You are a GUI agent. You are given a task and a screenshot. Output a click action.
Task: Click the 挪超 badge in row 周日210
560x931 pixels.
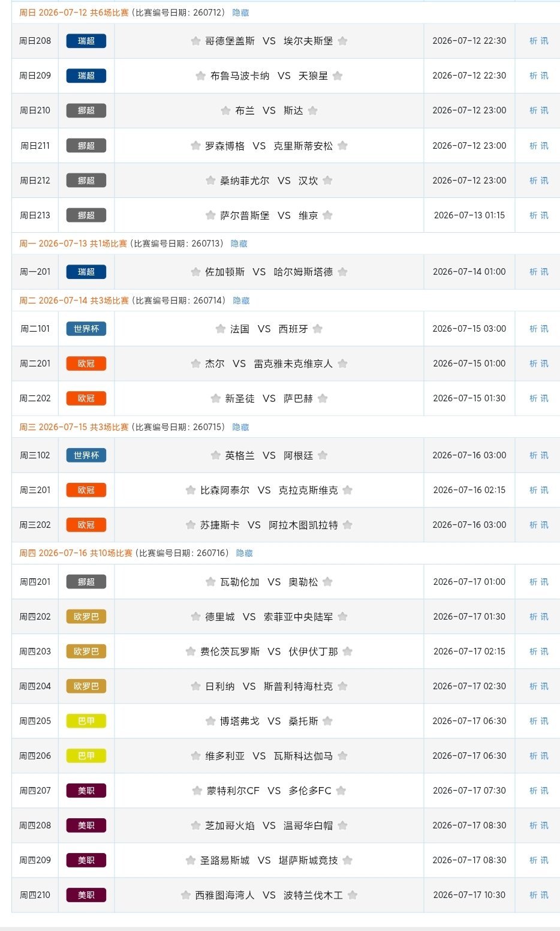click(86, 110)
